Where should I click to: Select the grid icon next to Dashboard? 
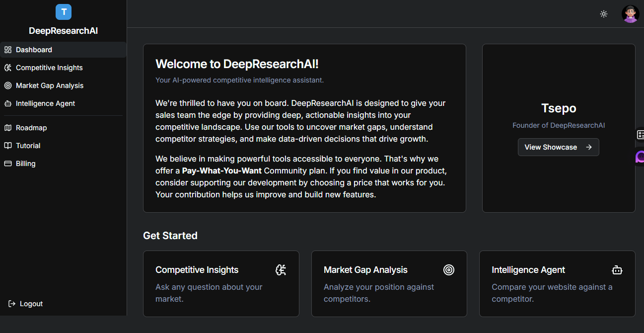[7, 49]
